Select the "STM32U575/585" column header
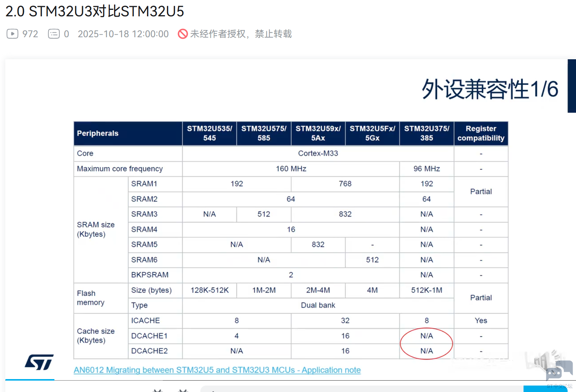This screenshot has width=576, height=392. pyautogui.click(x=264, y=133)
